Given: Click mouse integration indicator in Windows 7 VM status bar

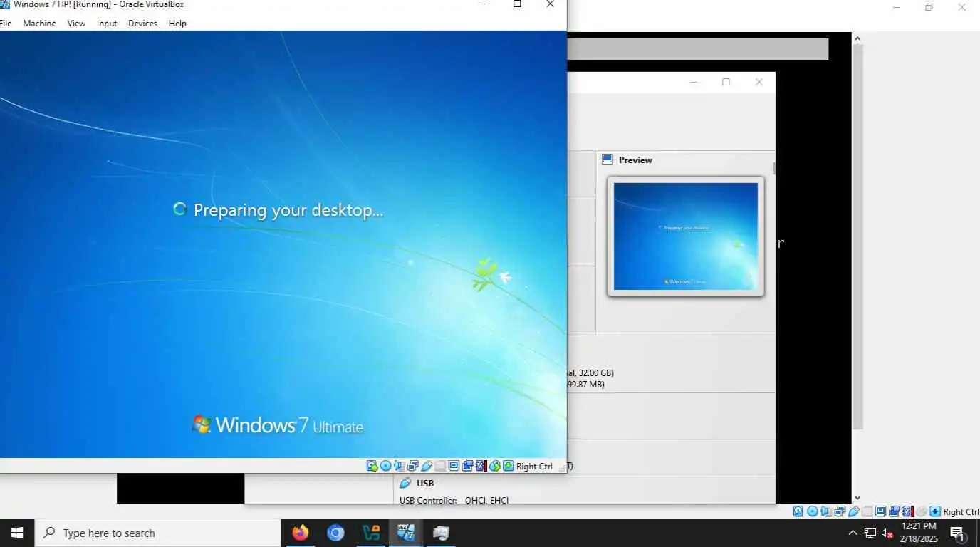Looking at the screenshot, I should [x=495, y=466].
